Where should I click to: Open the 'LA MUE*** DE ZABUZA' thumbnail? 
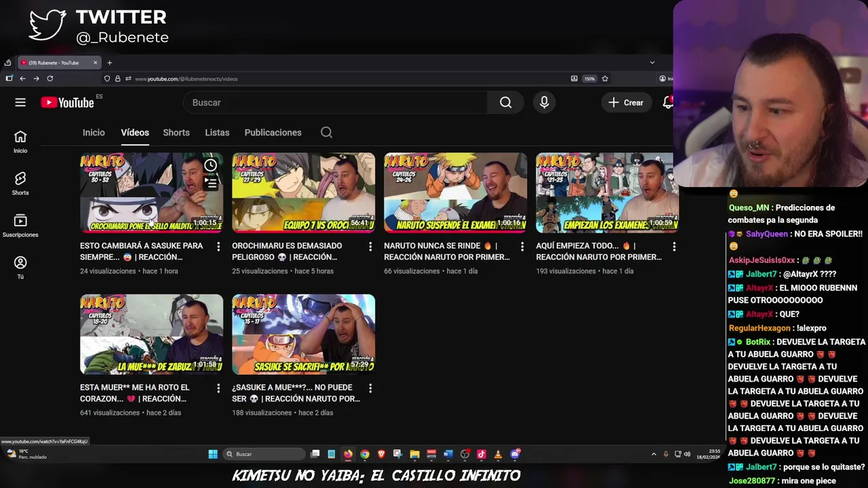[x=151, y=334]
